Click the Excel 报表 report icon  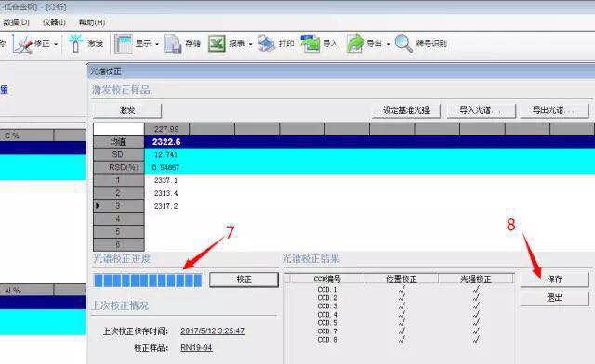[x=217, y=44]
